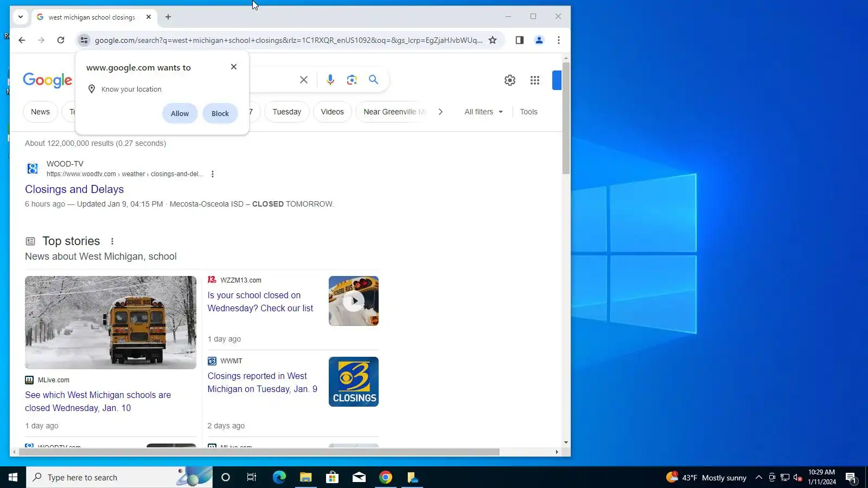
Task: Show hidden system tray icons
Action: coord(759,477)
